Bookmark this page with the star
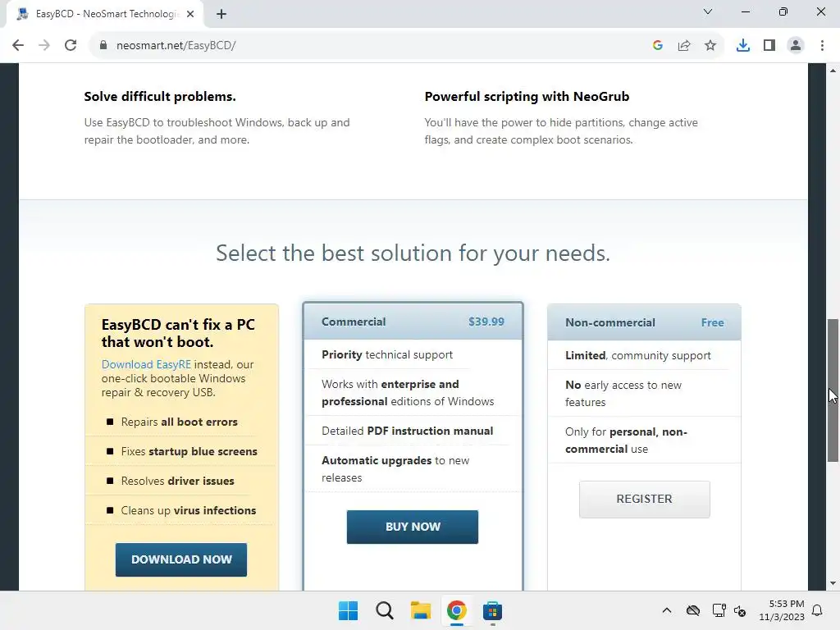This screenshot has height=630, width=840. pyautogui.click(x=710, y=46)
